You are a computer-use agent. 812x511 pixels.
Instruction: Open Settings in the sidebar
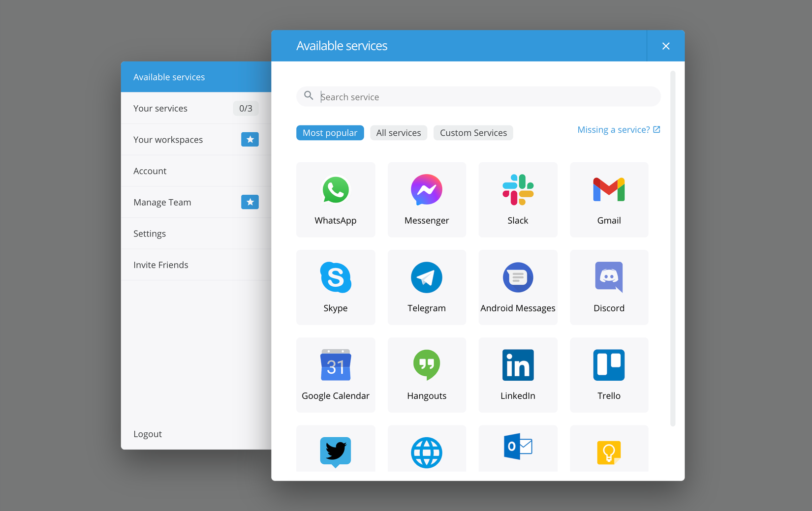[196, 234]
